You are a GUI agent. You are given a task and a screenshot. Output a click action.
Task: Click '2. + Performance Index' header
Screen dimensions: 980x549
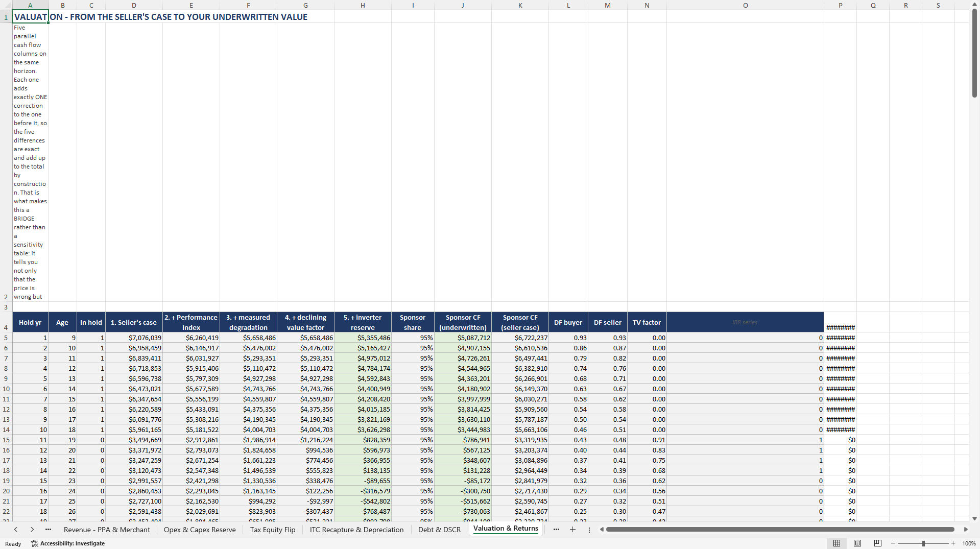coord(191,322)
